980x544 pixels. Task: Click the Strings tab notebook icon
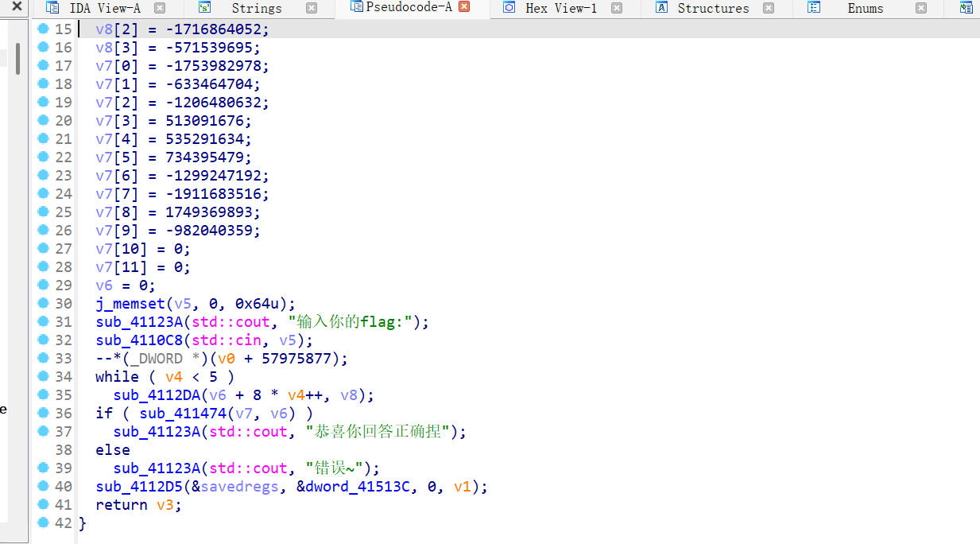(x=205, y=8)
